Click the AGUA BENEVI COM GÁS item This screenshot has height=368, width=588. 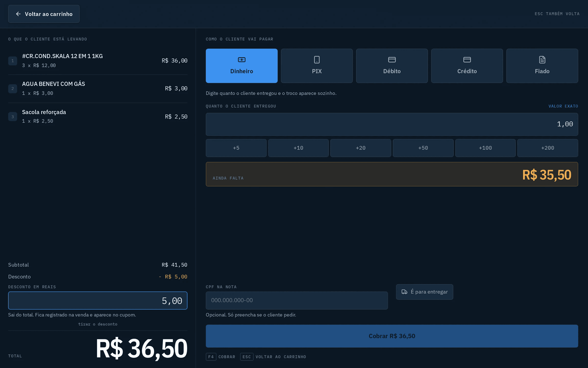(98, 89)
